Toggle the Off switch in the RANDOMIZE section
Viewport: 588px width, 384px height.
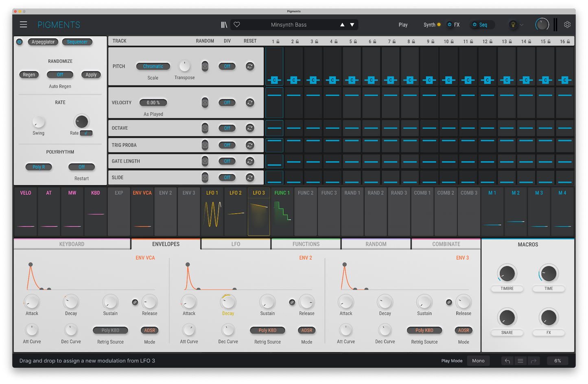60,75
